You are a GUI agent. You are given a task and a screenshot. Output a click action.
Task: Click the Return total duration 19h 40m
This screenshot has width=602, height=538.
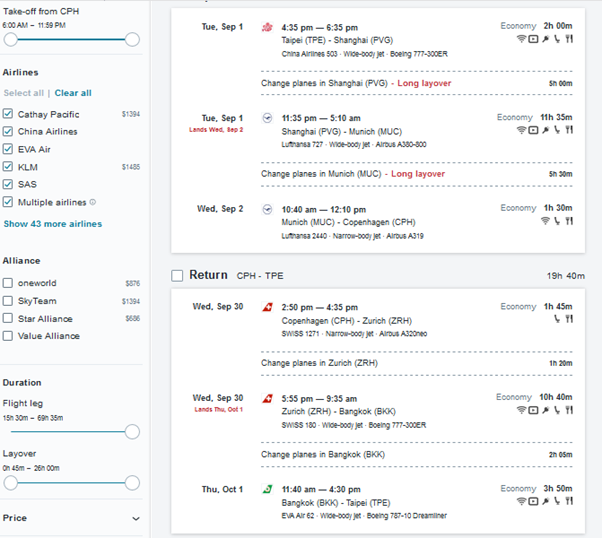point(566,276)
